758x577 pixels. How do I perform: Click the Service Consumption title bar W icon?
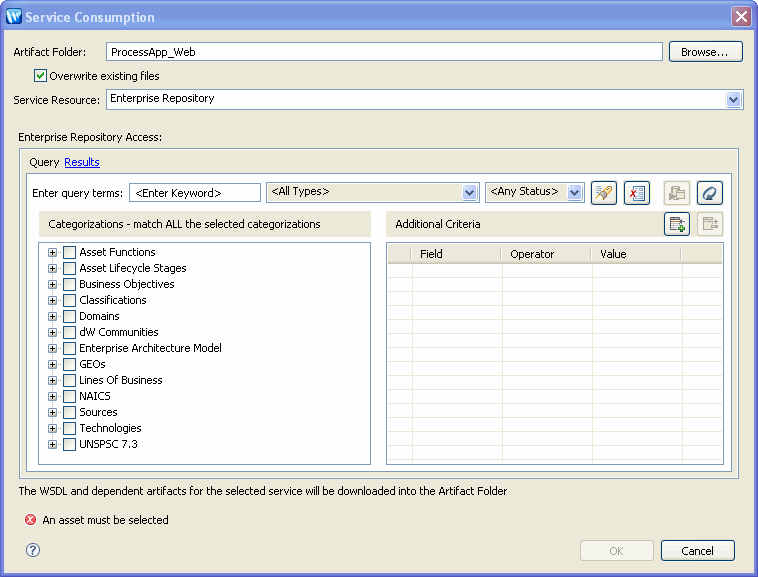coord(14,16)
